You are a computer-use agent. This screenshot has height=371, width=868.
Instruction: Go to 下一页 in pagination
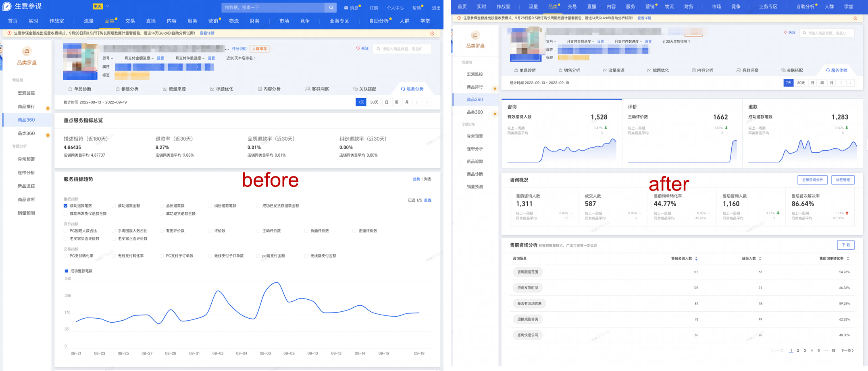(847, 350)
